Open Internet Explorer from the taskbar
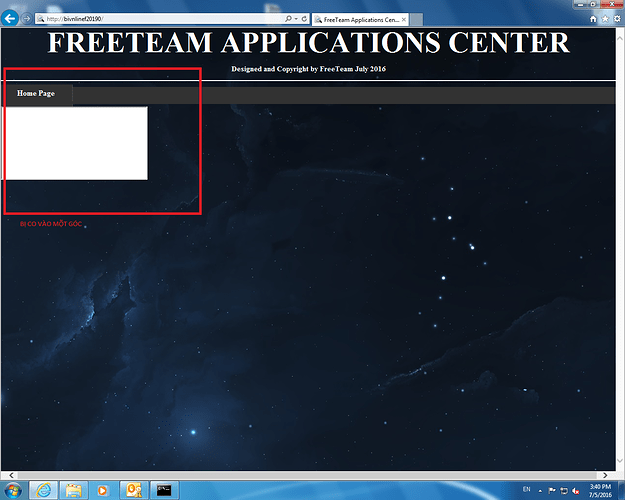The width and height of the screenshot is (625, 500). 44,489
